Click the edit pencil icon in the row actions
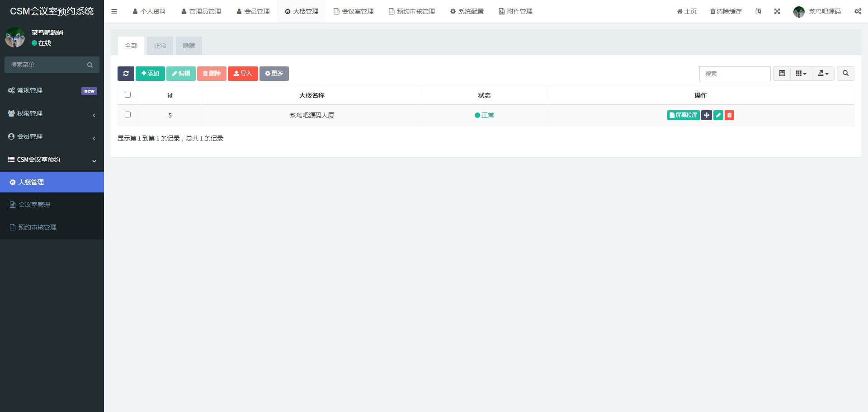This screenshot has height=412, width=868. 718,115
